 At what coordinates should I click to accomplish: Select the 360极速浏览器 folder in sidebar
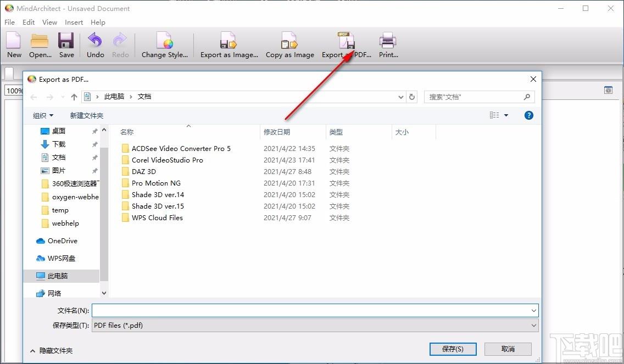tap(70, 183)
